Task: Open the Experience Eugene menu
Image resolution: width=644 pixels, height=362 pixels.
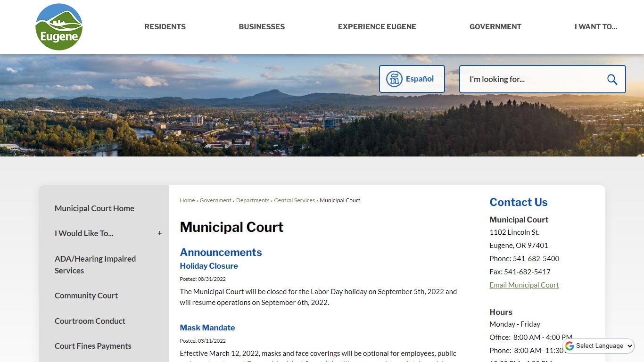Action: [377, 27]
